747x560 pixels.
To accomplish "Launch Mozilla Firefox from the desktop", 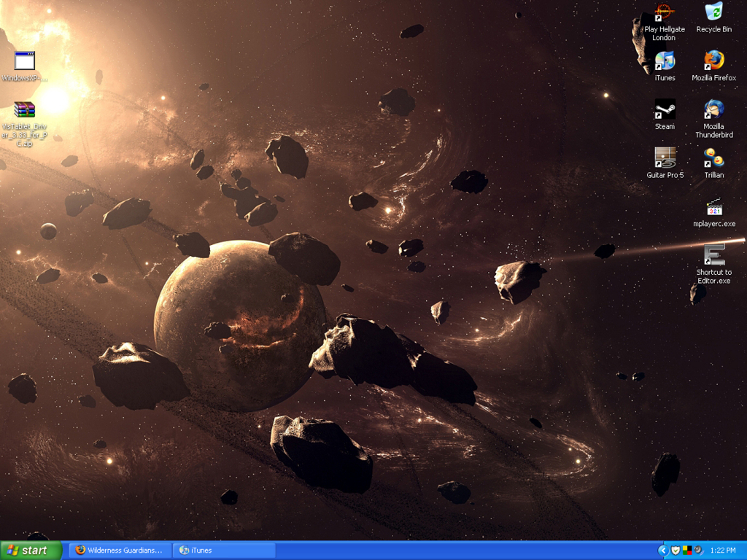I will tap(713, 66).
